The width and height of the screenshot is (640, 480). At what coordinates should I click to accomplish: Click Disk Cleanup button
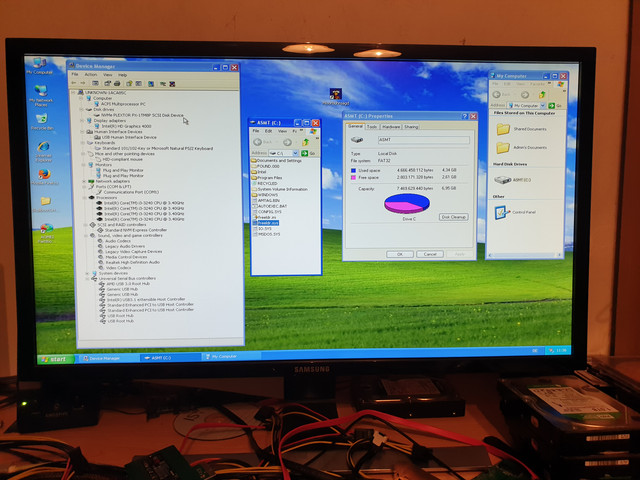[x=453, y=217]
